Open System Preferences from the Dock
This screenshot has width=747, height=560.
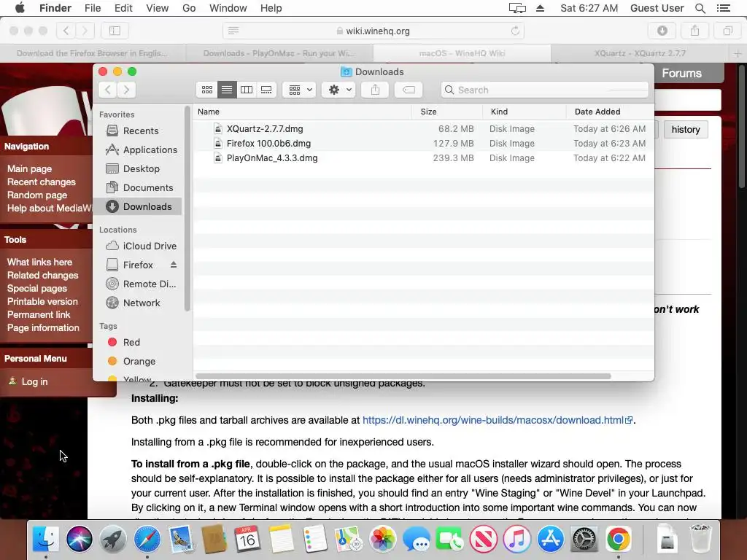pos(584,539)
